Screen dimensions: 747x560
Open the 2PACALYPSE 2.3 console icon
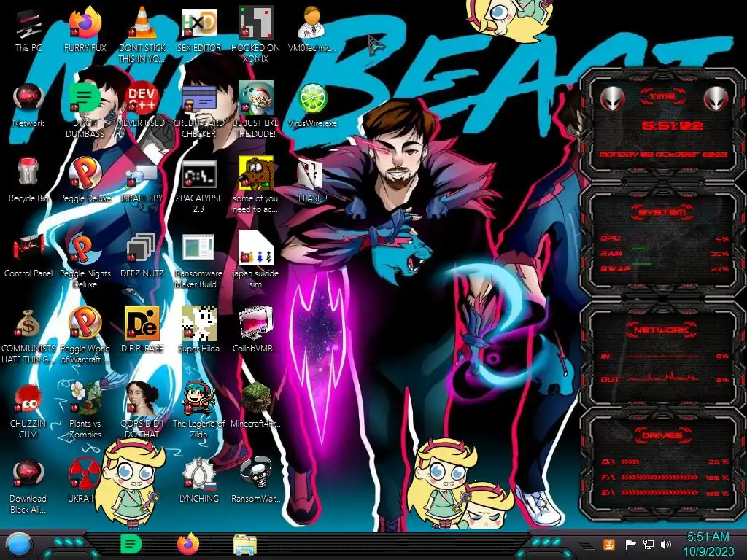pyautogui.click(x=198, y=174)
